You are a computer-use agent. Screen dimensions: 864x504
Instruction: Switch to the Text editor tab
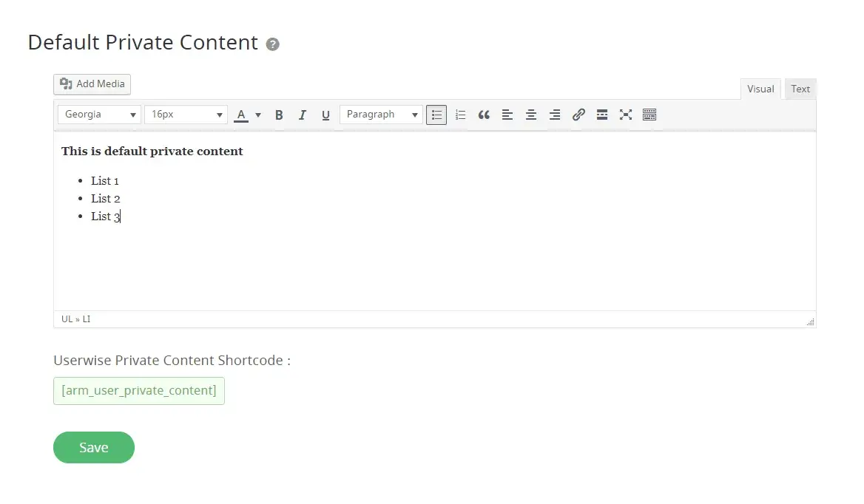pyautogui.click(x=800, y=89)
